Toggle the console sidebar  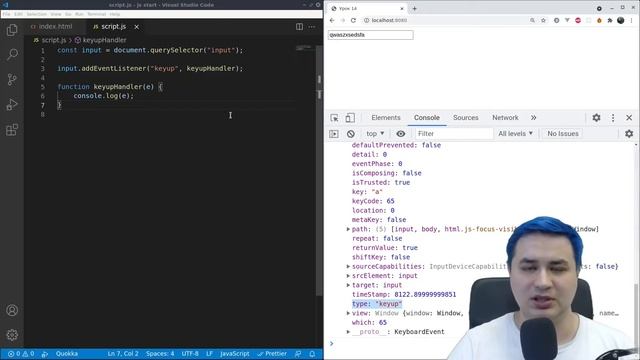click(334, 134)
